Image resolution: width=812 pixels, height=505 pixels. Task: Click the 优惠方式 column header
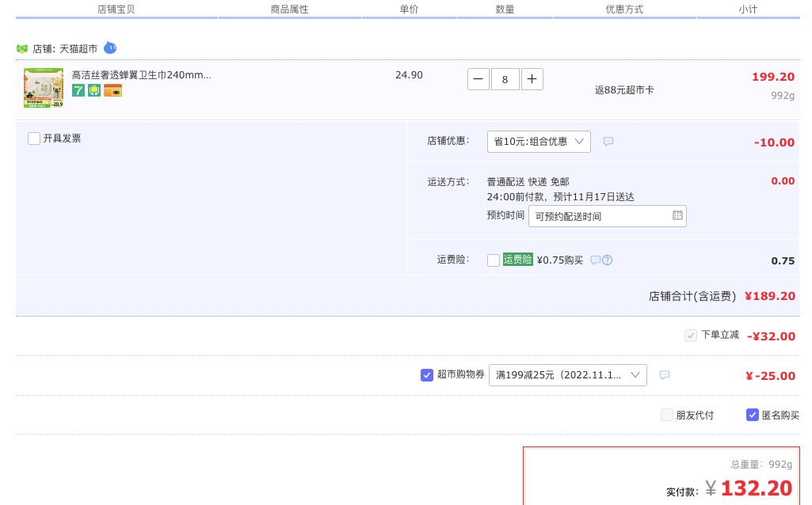pyautogui.click(x=624, y=9)
